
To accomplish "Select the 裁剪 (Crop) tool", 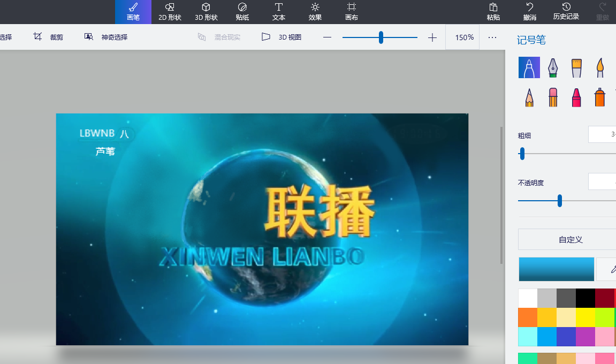I will coord(48,37).
